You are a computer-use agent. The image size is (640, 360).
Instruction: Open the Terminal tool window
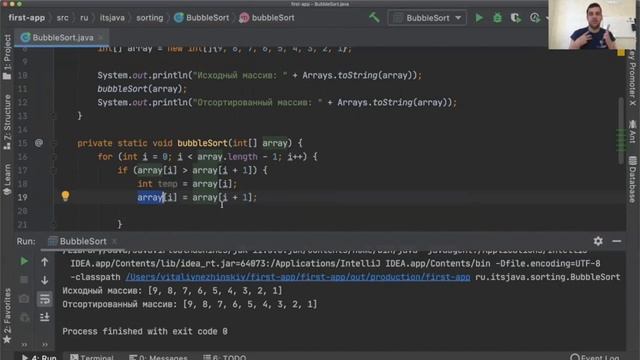pyautogui.click(x=92, y=357)
